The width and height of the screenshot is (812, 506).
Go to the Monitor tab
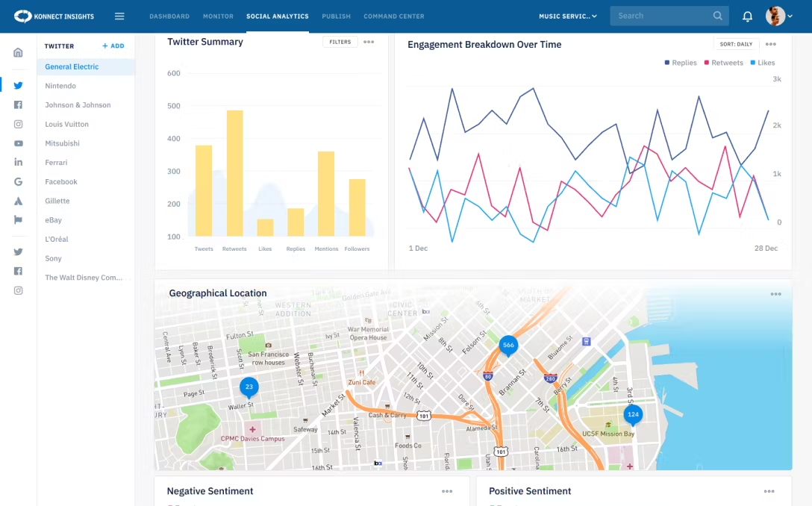218,16
